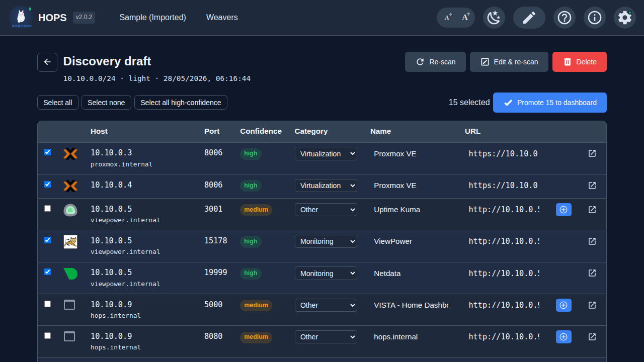Image resolution: width=644 pixels, height=362 pixels.
Task: Open the info icon
Action: coord(595,18)
